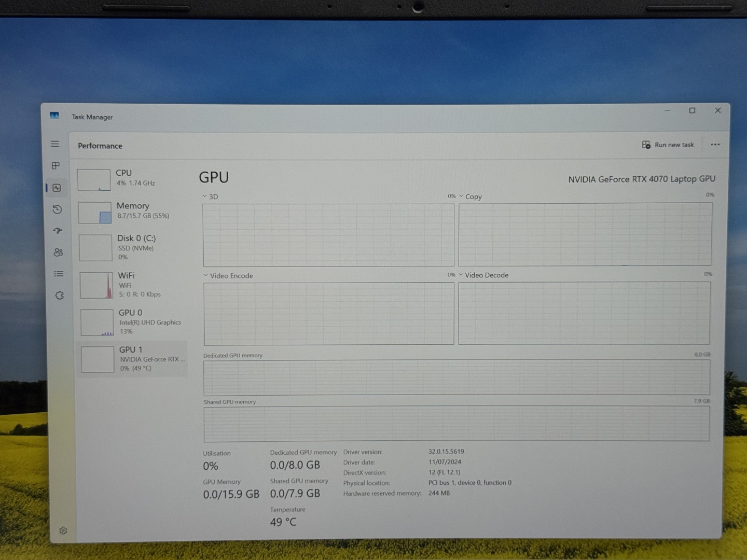Screen dimensions: 747x560
Task: Open the Users page icon
Action: point(58,253)
